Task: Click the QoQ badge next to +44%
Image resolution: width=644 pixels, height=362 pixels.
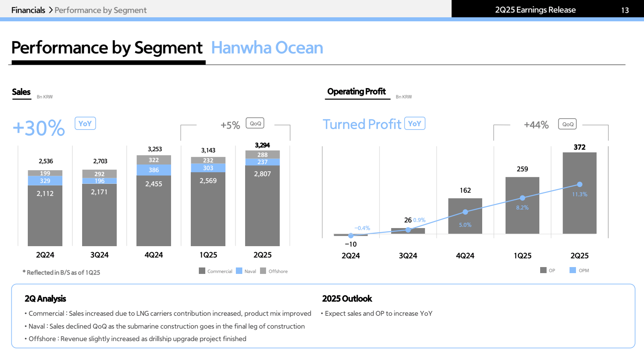Action: 568,124
